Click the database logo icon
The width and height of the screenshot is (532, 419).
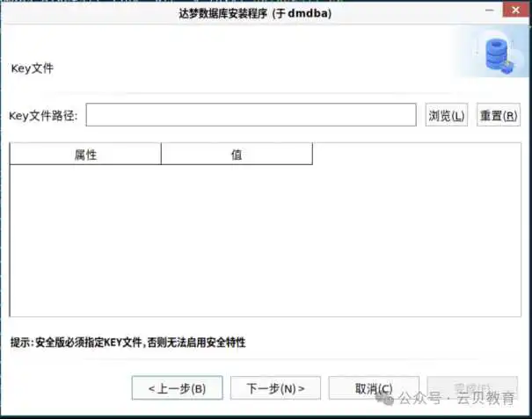pyautogui.click(x=498, y=56)
